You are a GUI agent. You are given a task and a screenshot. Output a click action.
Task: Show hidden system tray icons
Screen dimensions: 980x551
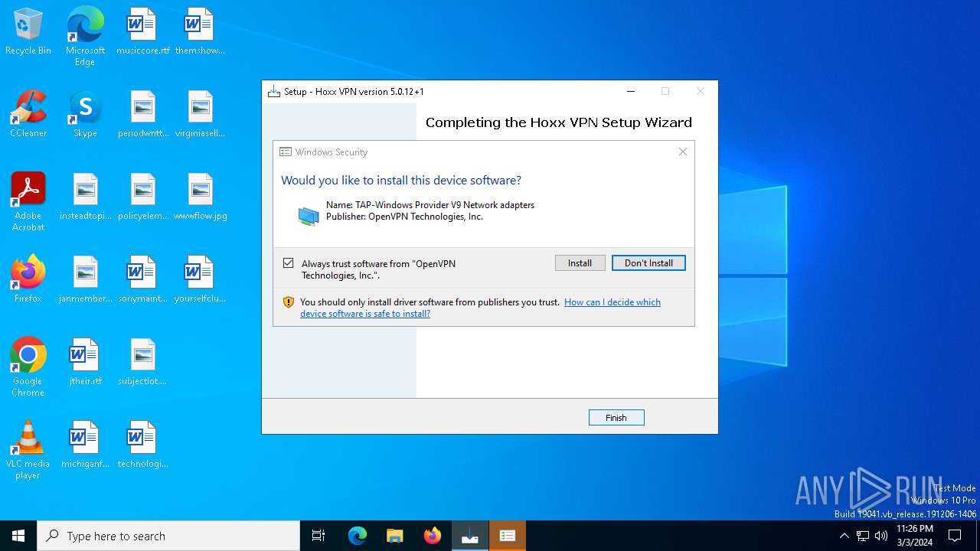tap(844, 536)
